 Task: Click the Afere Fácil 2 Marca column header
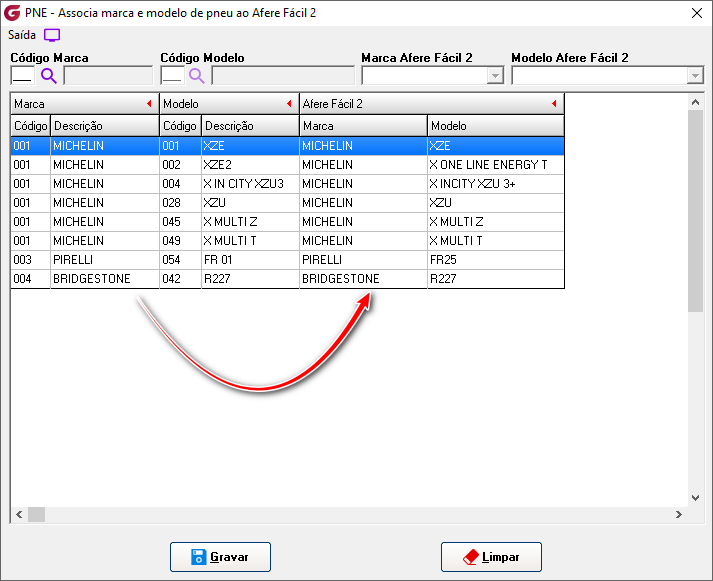(363, 125)
